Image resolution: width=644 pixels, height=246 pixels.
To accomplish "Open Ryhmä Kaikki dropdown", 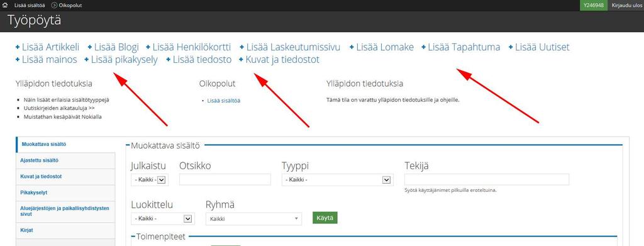I will pyautogui.click(x=253, y=219).
